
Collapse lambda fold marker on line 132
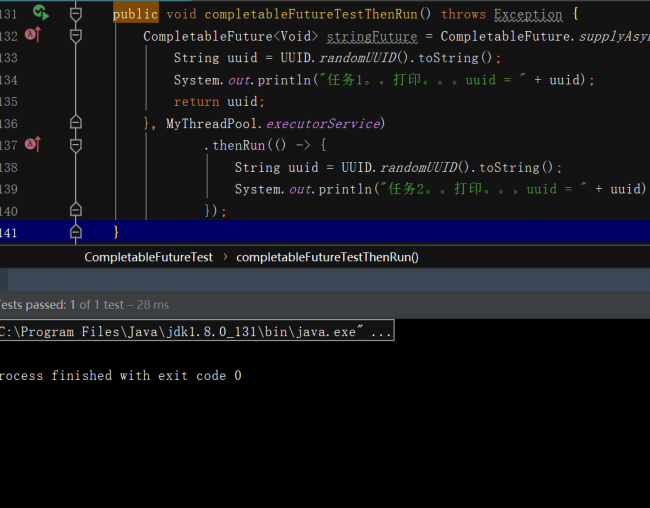click(x=75, y=36)
